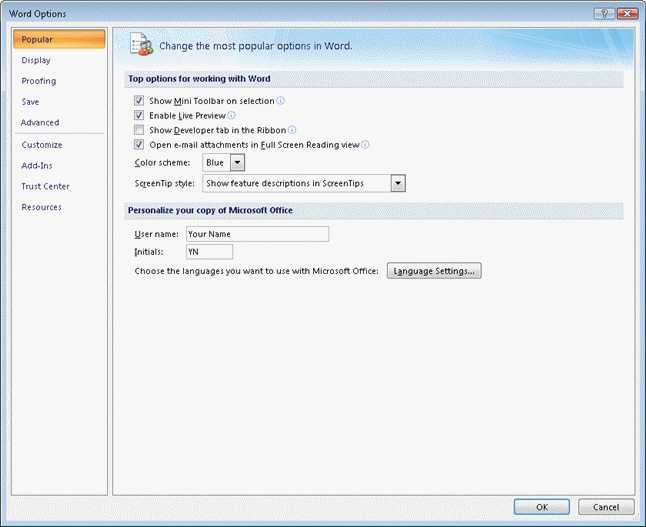Viewport: 646px width, 527px height.
Task: Click into the User name field
Action: click(257, 234)
